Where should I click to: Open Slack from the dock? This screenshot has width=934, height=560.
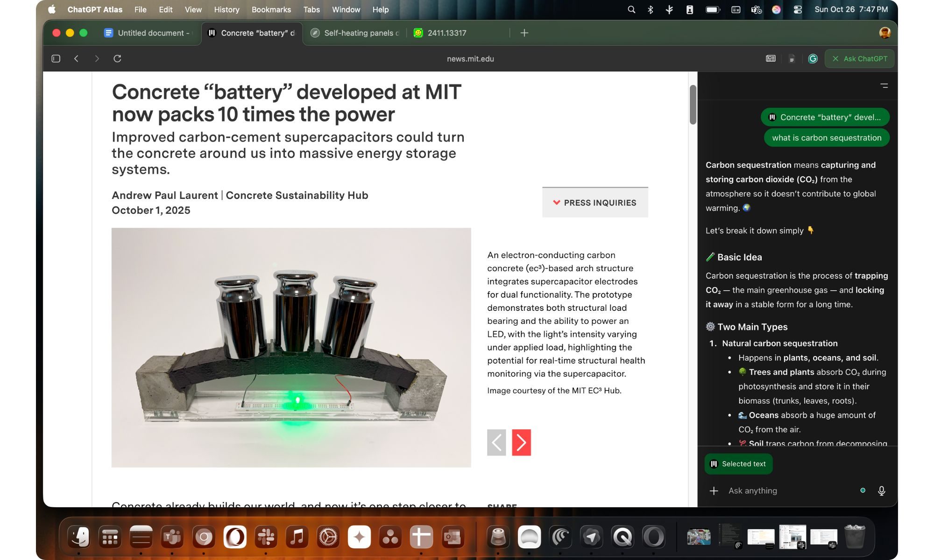tap(266, 537)
